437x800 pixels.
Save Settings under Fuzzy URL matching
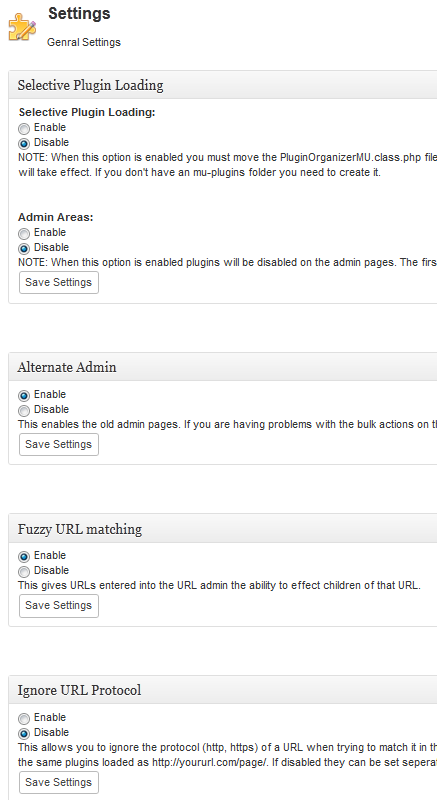tap(59, 606)
